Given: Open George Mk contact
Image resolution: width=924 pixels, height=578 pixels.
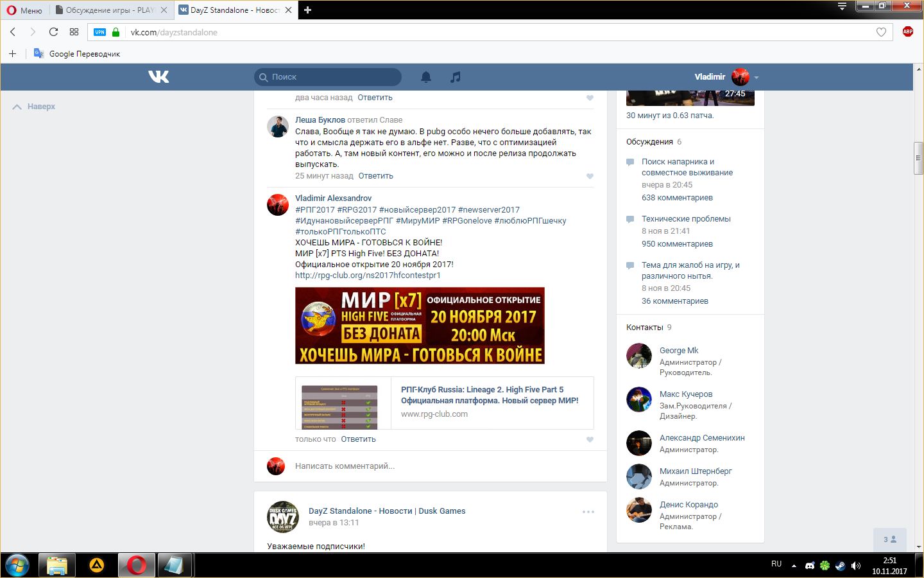Looking at the screenshot, I should pos(679,351).
